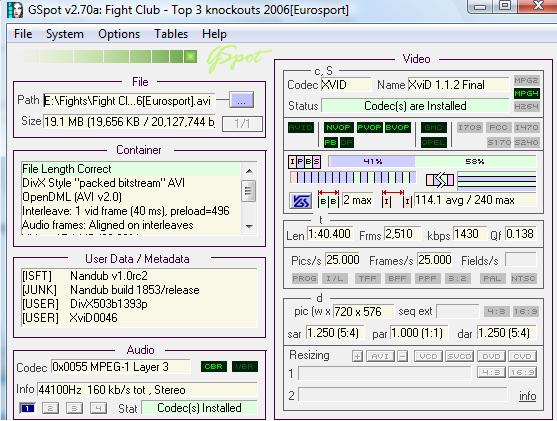This screenshot has width=557, height=421.
Task: Click the frame order swap arrows icon
Action: click(x=440, y=180)
